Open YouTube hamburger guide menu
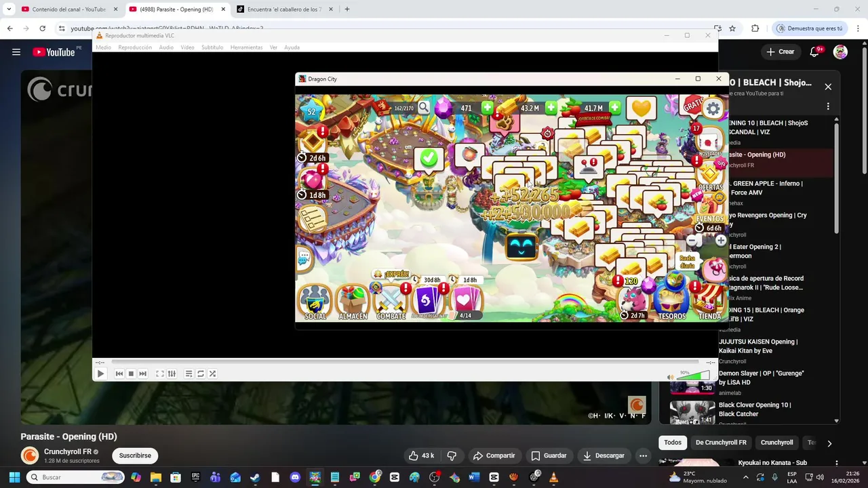The height and width of the screenshot is (488, 868). [16, 52]
